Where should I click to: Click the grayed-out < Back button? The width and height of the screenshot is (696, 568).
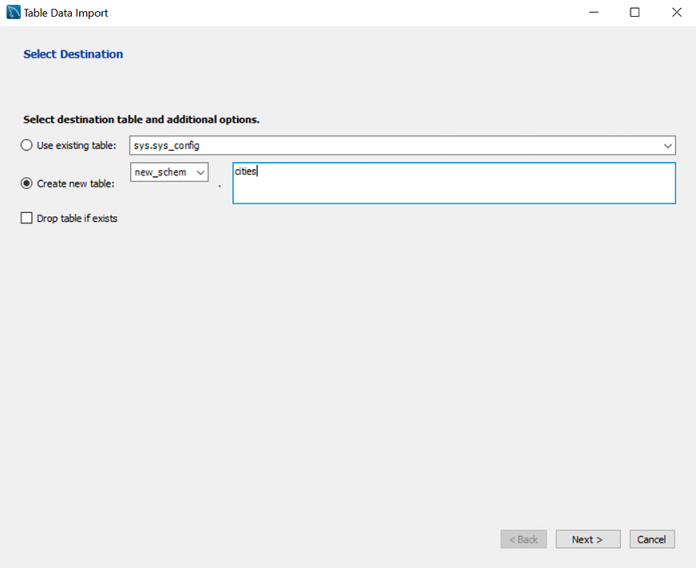pyautogui.click(x=523, y=539)
